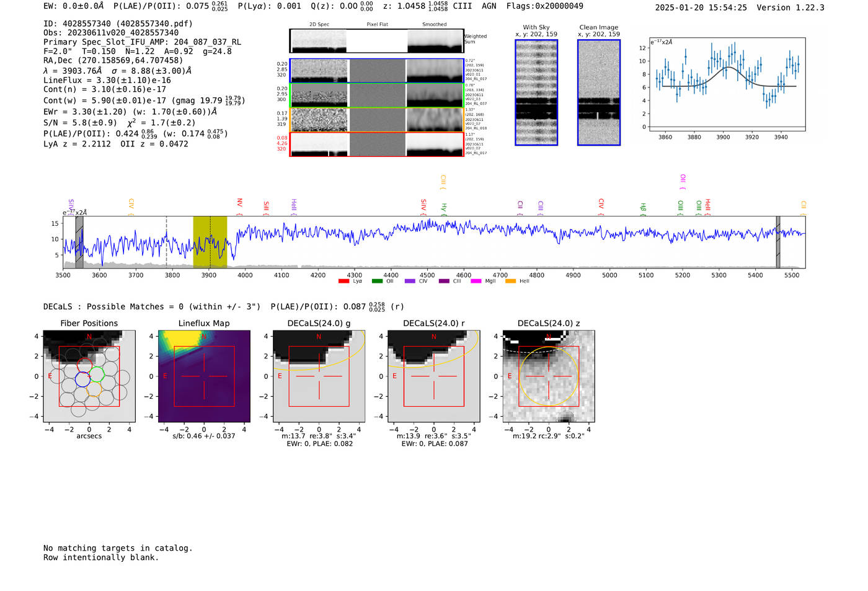The image size is (868, 591).
Task: Click the orange fiber circle in Fiber Positions
Action: click(x=94, y=389)
